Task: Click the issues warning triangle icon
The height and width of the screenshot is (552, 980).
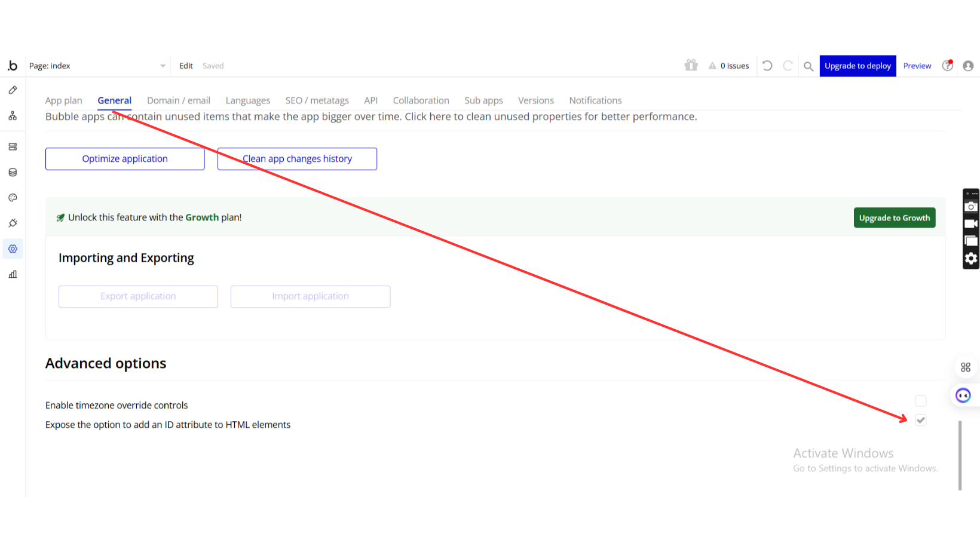Action: pyautogui.click(x=712, y=66)
